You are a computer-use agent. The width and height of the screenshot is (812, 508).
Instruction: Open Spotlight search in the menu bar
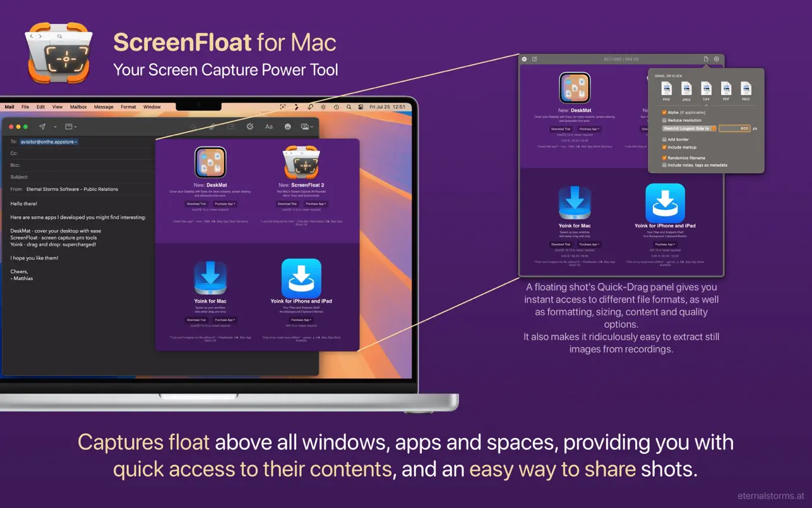(349, 107)
